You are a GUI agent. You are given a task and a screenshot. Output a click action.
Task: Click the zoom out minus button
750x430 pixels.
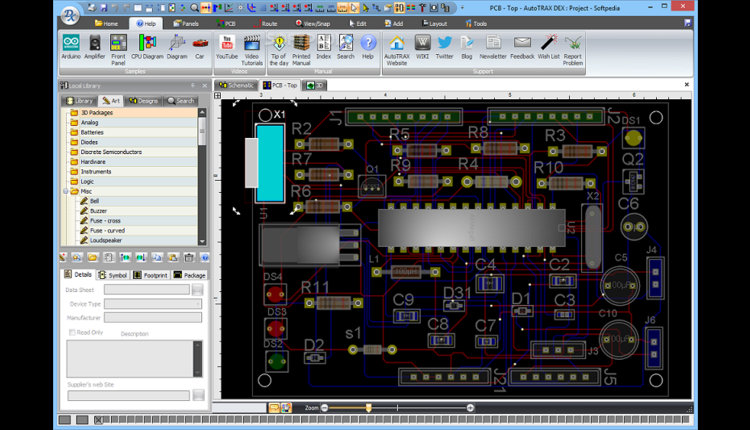pos(325,408)
